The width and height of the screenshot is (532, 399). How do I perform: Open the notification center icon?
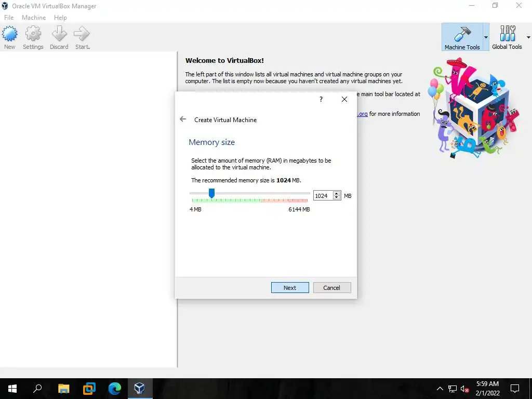[x=515, y=389]
